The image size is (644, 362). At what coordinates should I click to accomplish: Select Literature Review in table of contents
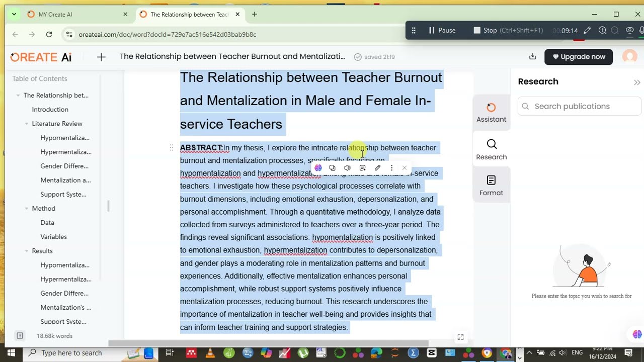pyautogui.click(x=57, y=124)
